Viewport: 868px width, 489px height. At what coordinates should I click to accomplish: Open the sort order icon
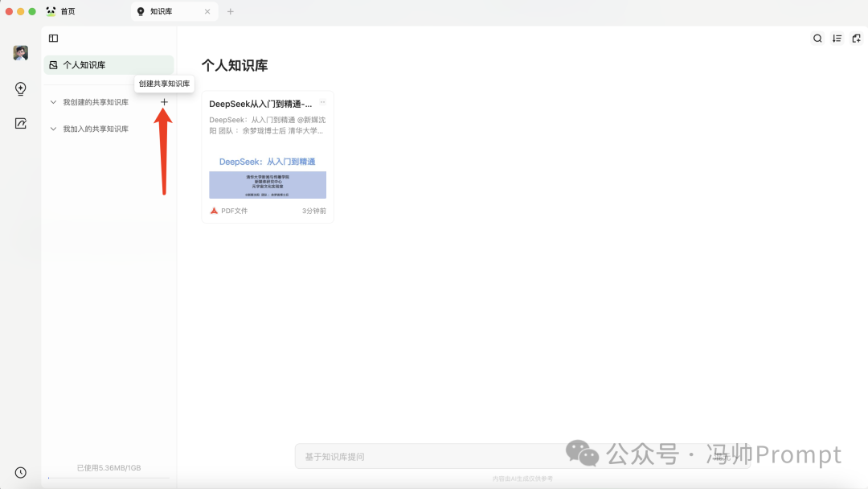click(x=837, y=39)
